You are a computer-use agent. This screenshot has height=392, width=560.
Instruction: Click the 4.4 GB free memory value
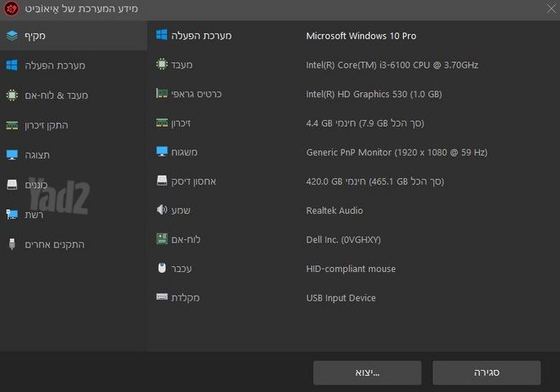(365, 123)
